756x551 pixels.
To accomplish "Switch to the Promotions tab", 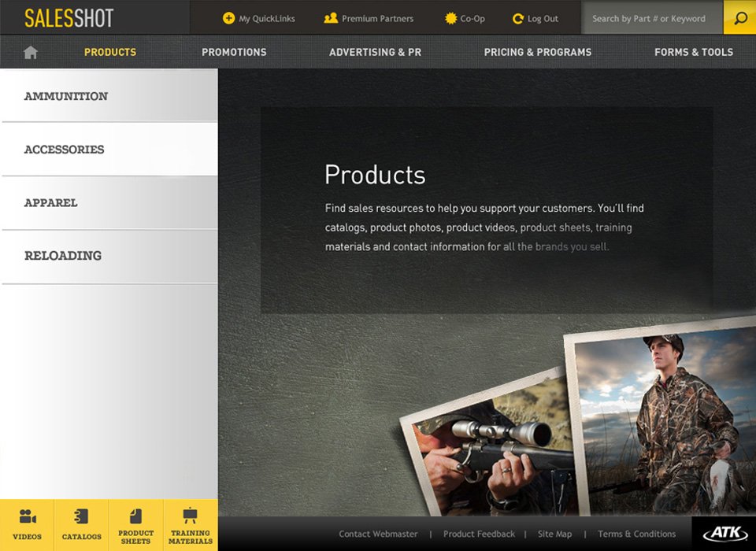I will pos(234,52).
